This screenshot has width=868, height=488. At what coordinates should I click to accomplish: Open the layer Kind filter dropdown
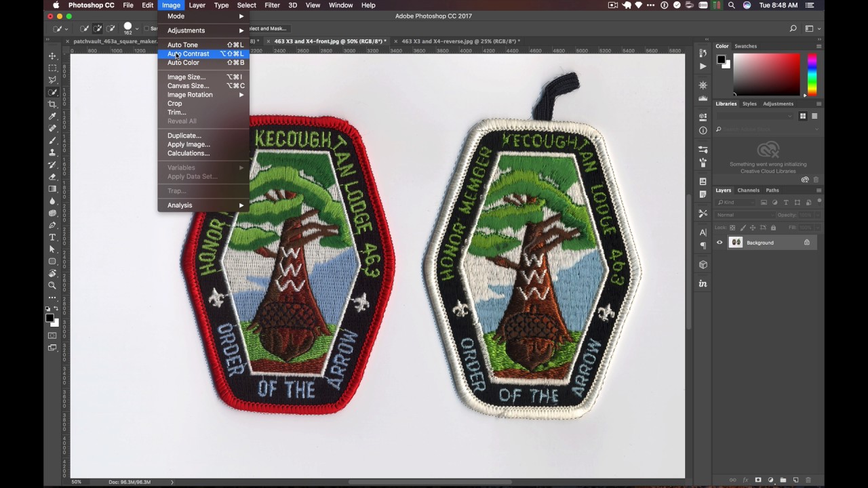pos(736,203)
